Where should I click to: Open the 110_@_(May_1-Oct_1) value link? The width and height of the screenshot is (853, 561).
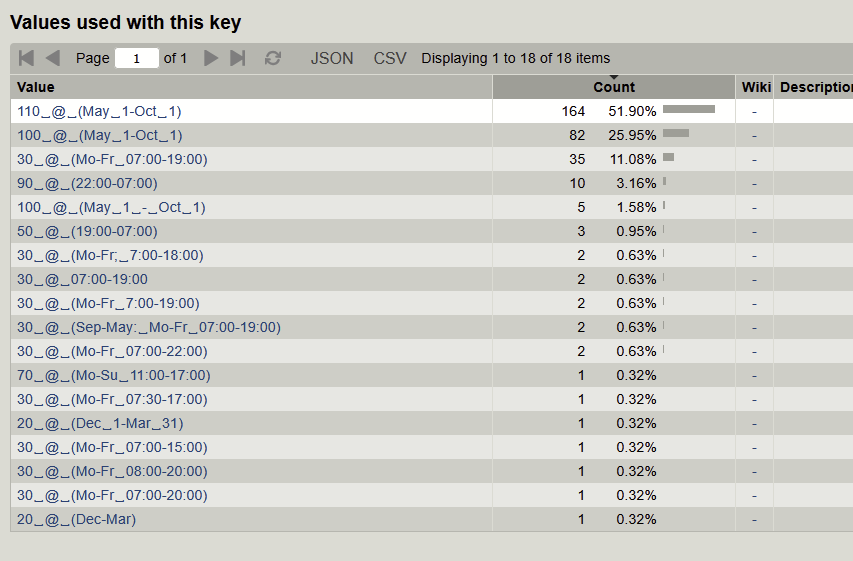click(x=100, y=111)
